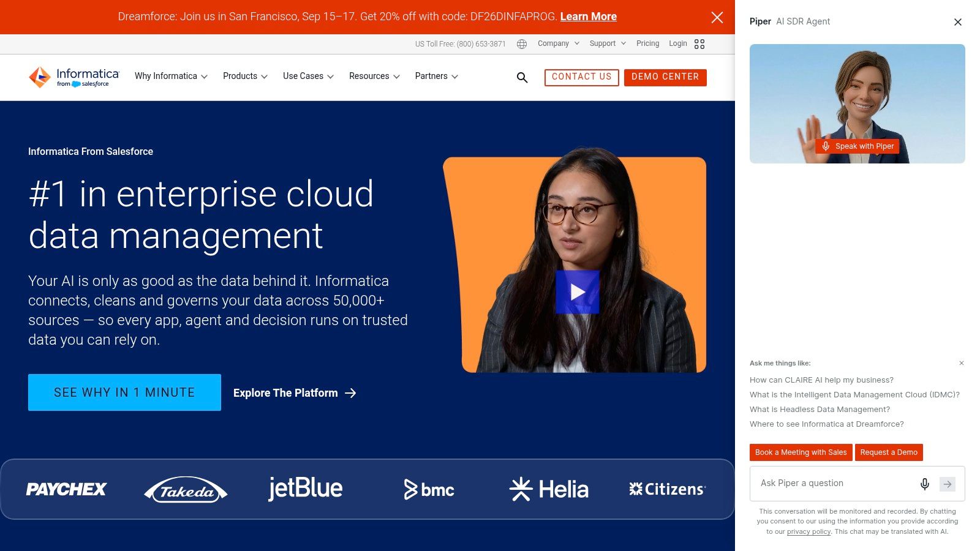This screenshot has width=980, height=551.
Task: Click the Takeda customer logo
Action: (x=186, y=490)
